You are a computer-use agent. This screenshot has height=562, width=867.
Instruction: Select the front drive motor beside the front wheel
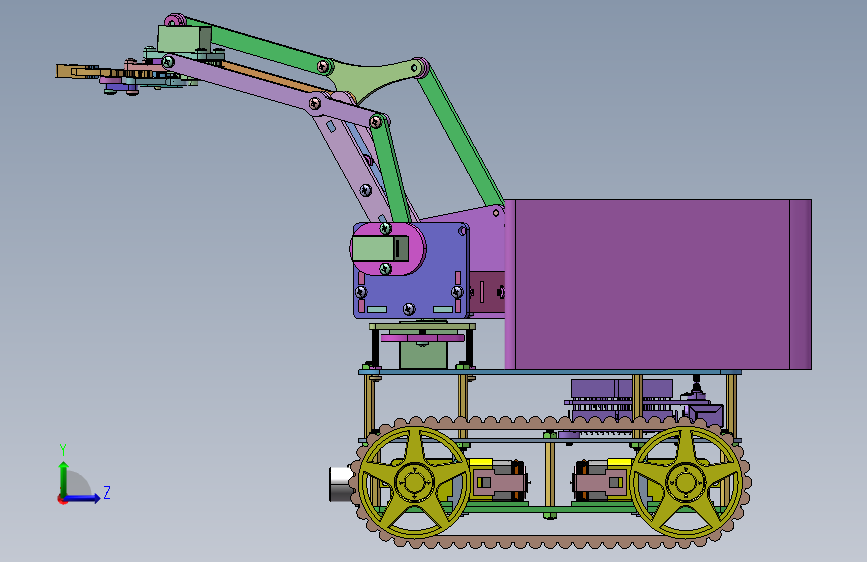[498, 482]
